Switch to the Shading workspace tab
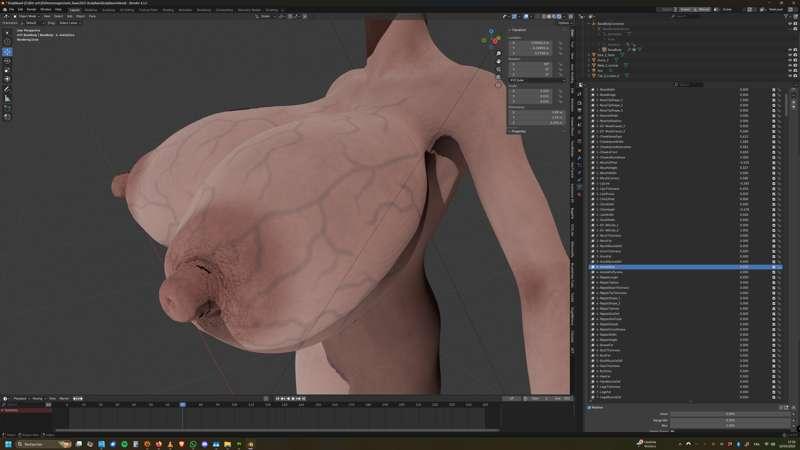This screenshot has width=800, height=450. point(168,10)
